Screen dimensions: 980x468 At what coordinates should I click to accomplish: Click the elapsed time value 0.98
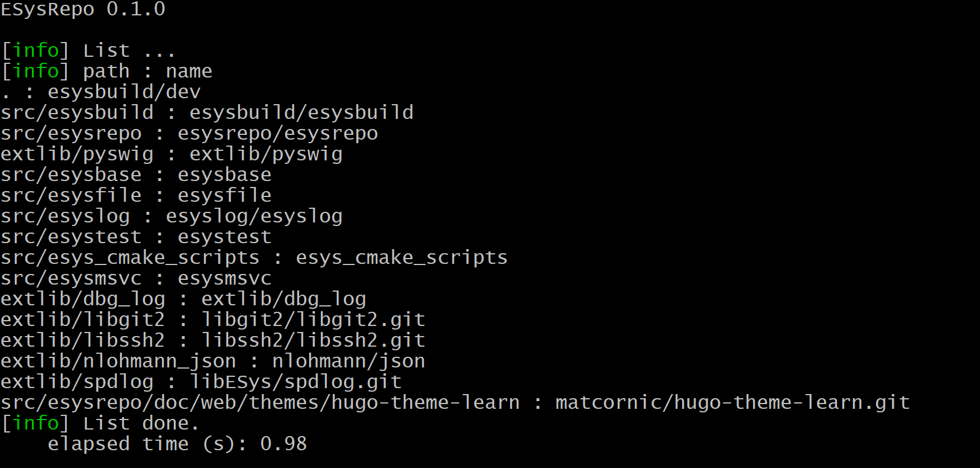pos(284,444)
